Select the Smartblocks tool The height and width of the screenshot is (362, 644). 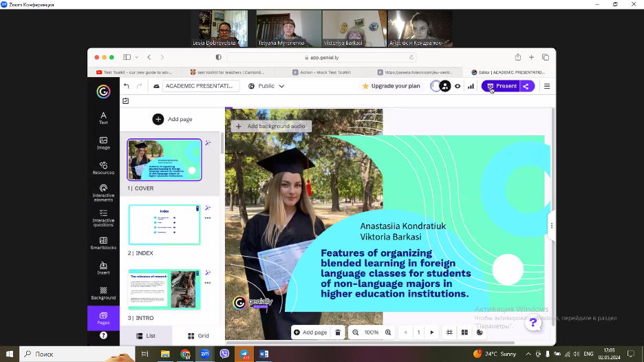tap(103, 244)
